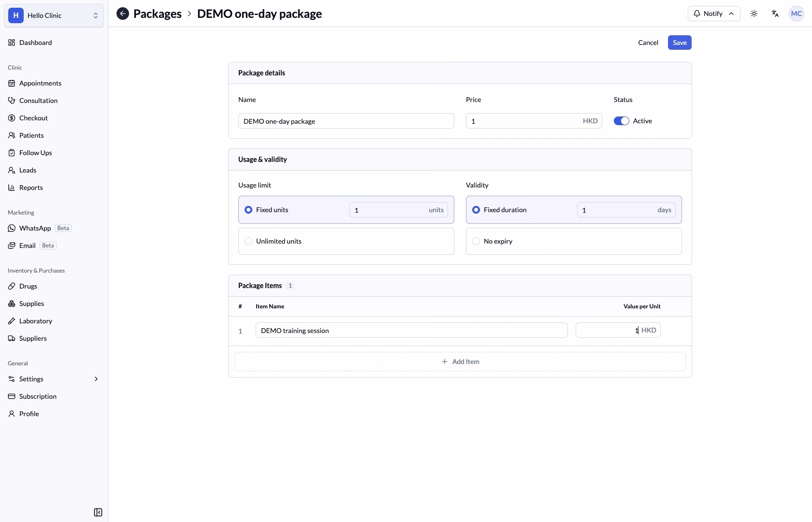This screenshot has width=812, height=522.
Task: Select the Unlimited units radio button
Action: pos(248,241)
